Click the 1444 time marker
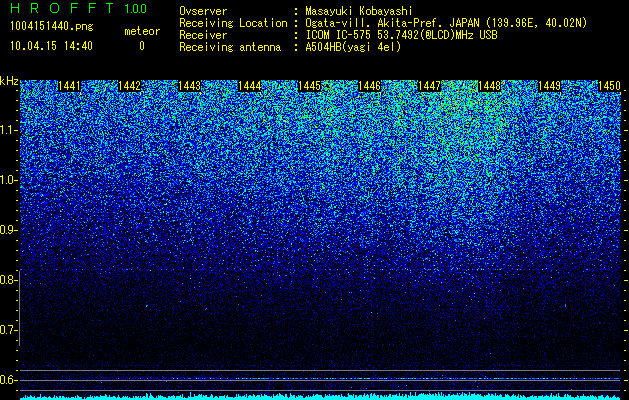 250,86
